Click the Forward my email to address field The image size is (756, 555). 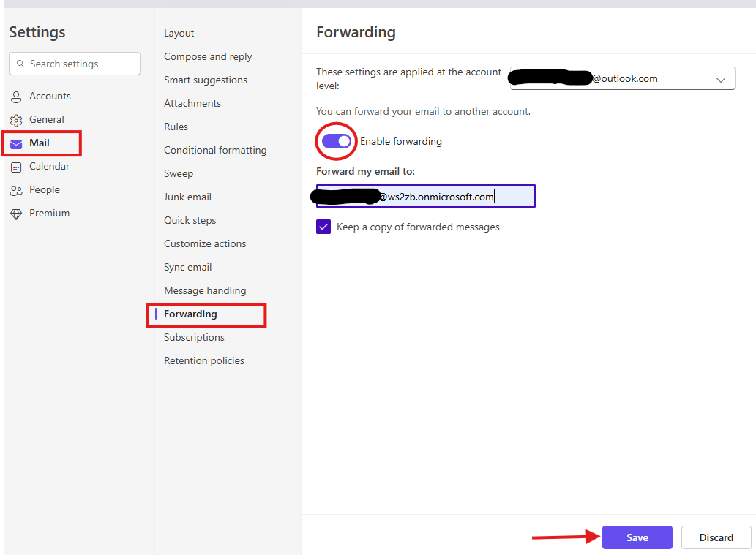[426, 196]
